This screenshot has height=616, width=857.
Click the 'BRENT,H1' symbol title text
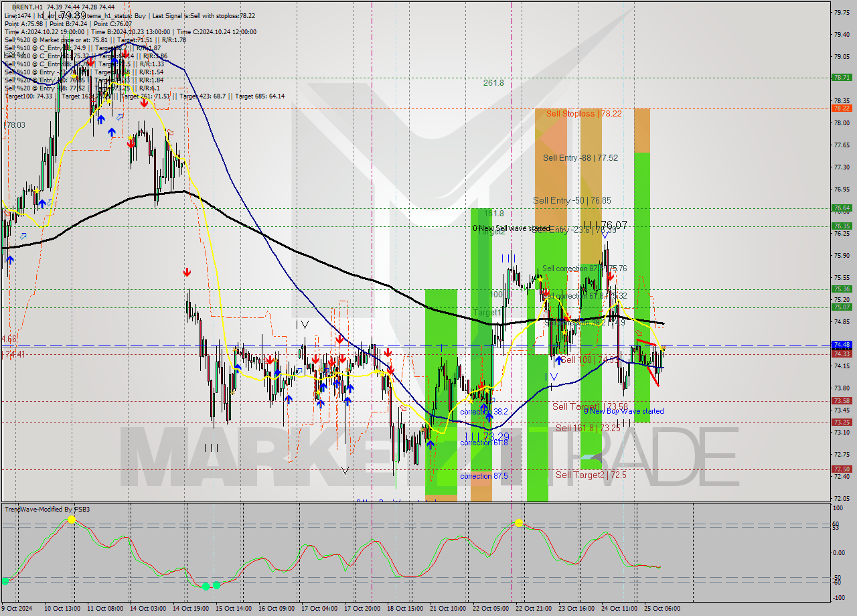click(x=27, y=6)
